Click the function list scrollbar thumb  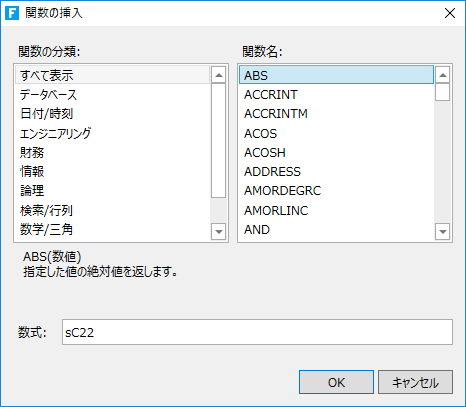tap(443, 92)
